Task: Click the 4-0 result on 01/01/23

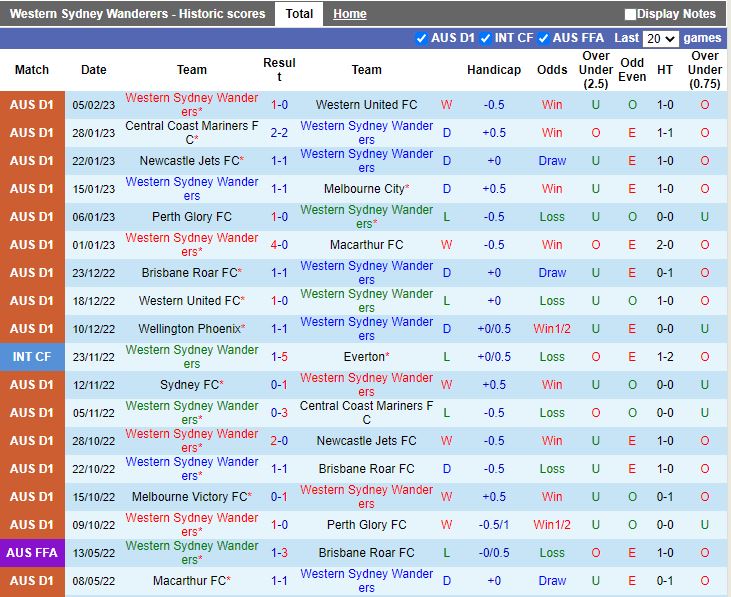Action: 279,245
